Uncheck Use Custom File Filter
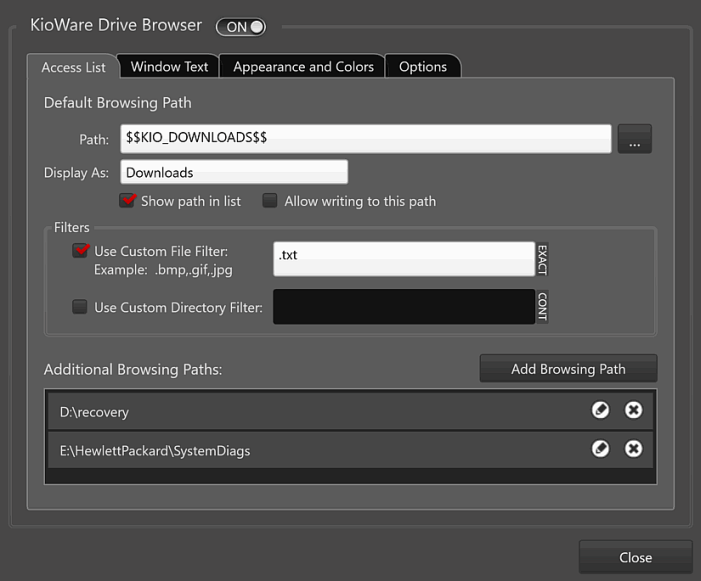Screen dimensions: 701x581 coord(80,250)
